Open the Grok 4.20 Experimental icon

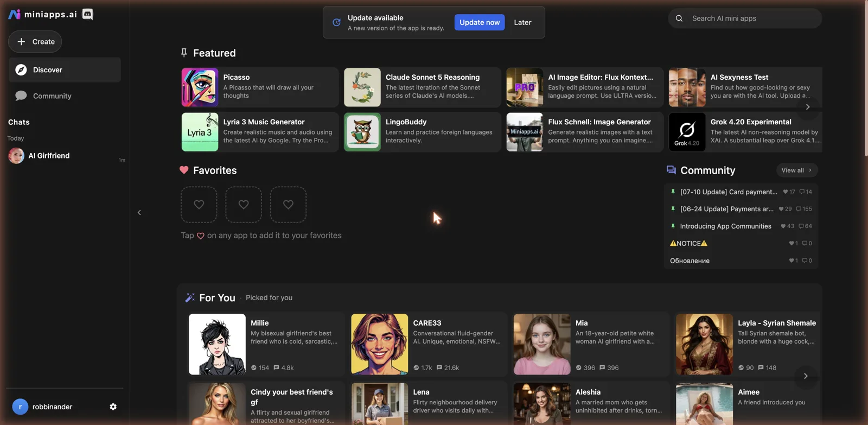pyautogui.click(x=687, y=132)
